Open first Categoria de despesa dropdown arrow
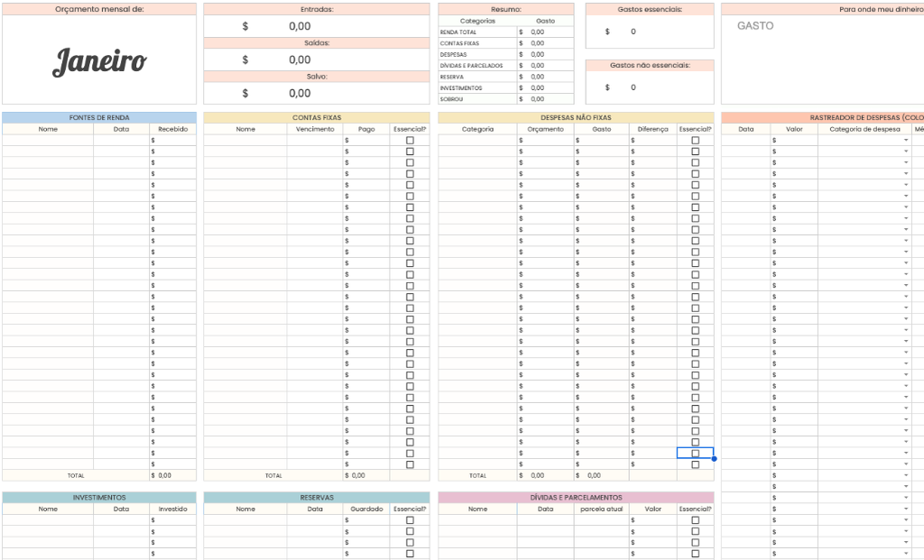 coord(906,141)
